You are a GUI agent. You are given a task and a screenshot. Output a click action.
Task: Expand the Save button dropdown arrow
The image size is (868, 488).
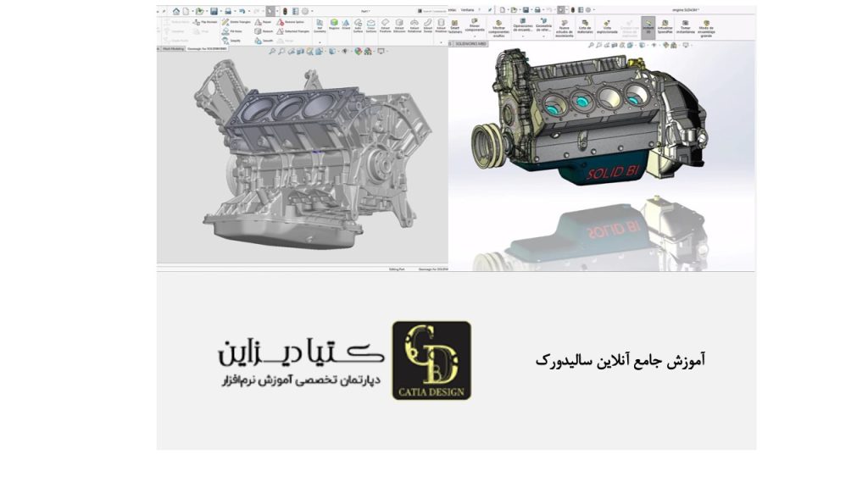pyautogui.click(x=222, y=11)
